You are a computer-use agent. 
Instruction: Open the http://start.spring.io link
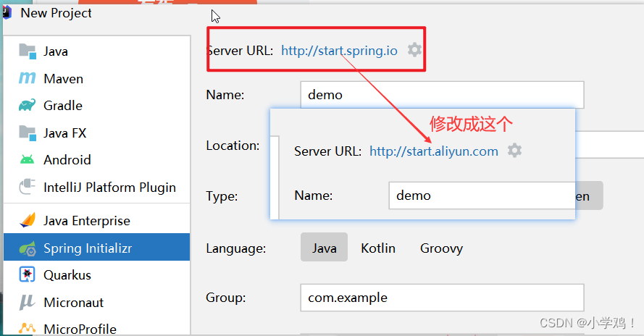pyautogui.click(x=339, y=51)
